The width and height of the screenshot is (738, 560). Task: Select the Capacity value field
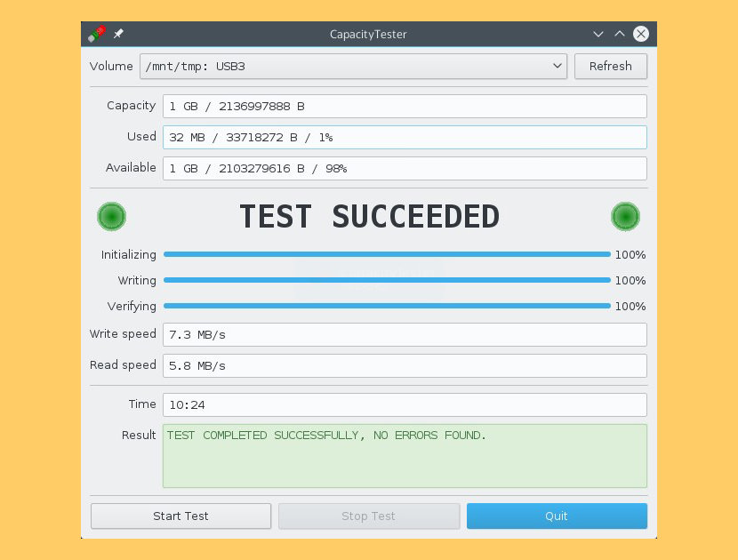point(405,106)
